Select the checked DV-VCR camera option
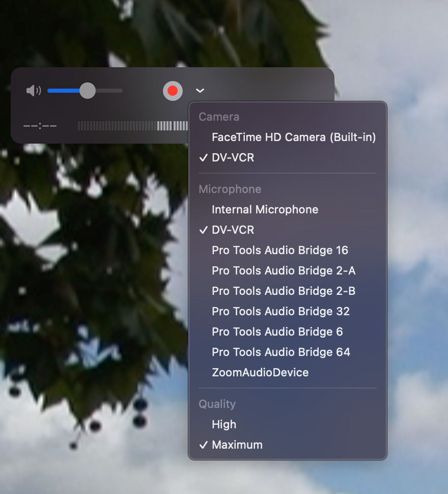The width and height of the screenshot is (448, 494). click(233, 158)
